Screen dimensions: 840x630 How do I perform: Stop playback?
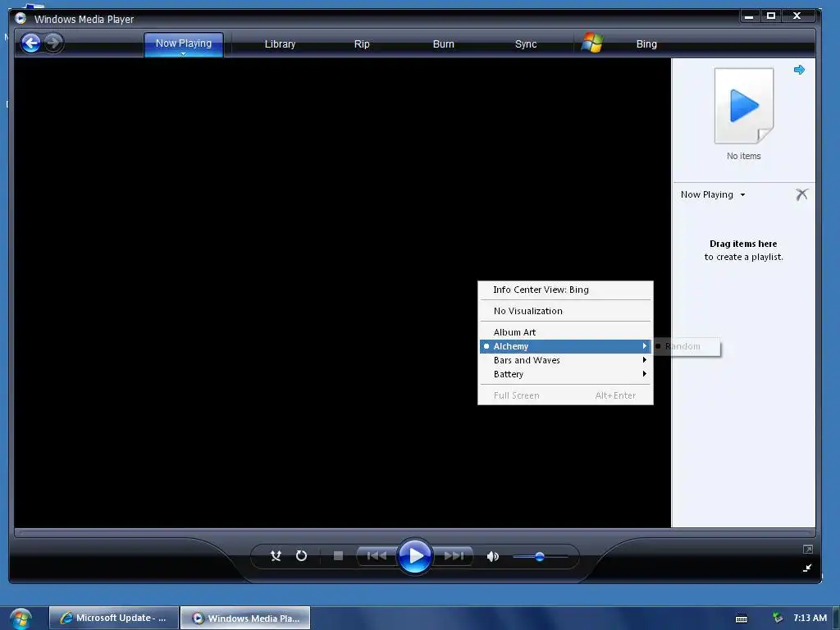tap(338, 556)
